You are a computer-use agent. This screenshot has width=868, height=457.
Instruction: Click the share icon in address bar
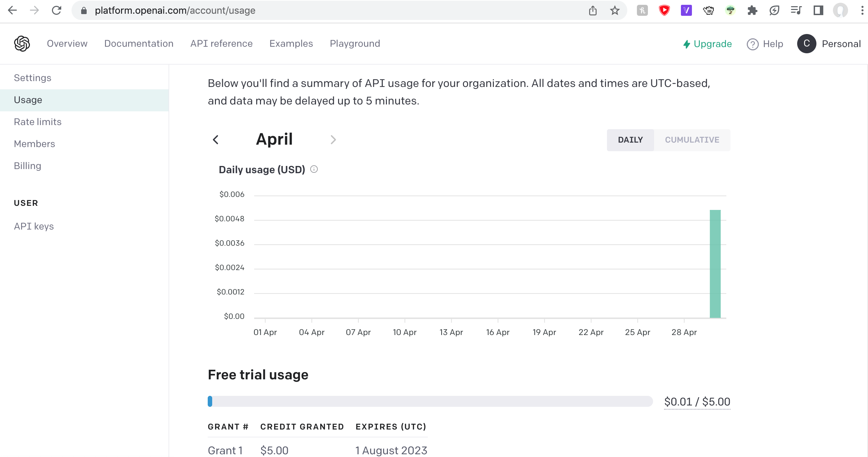click(593, 11)
